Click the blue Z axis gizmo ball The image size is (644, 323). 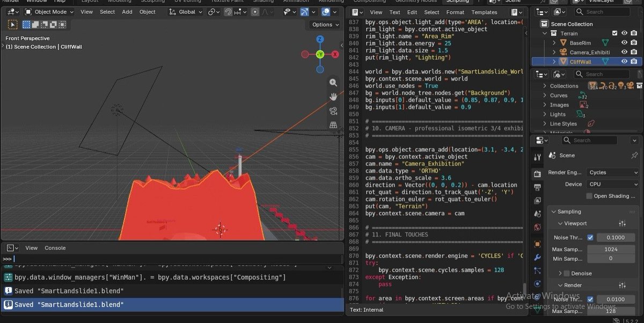320,39
